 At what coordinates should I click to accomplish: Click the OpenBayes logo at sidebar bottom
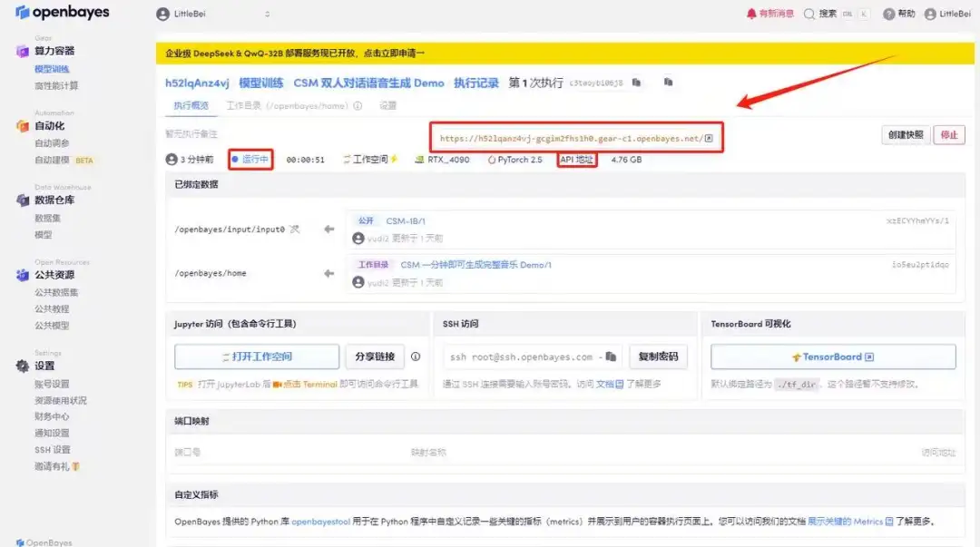[x=44, y=542]
